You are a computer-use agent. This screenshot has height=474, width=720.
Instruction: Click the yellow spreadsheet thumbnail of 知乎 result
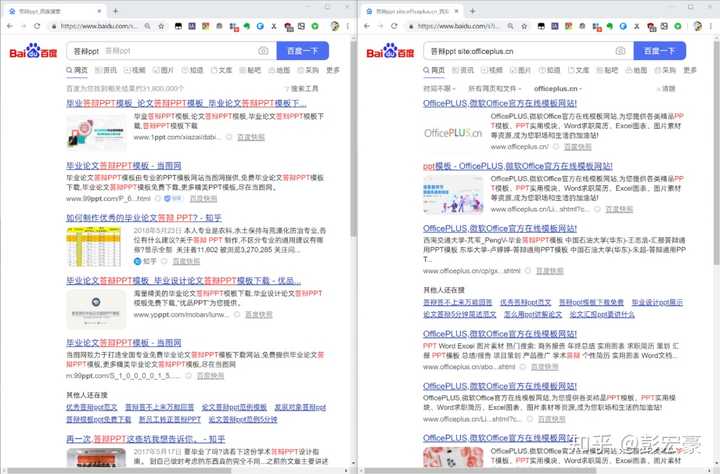96,247
